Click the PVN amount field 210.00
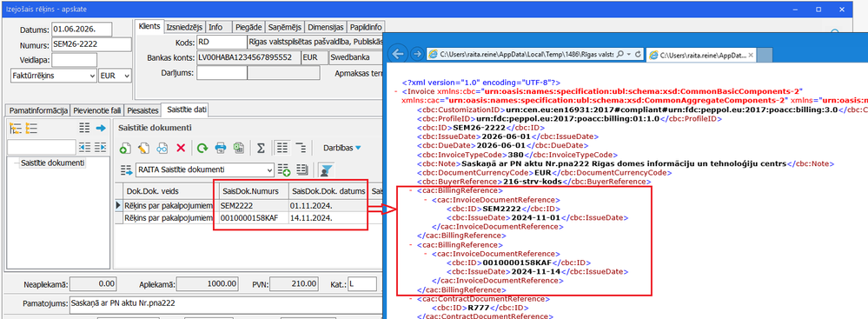868x319 pixels. pos(294,284)
